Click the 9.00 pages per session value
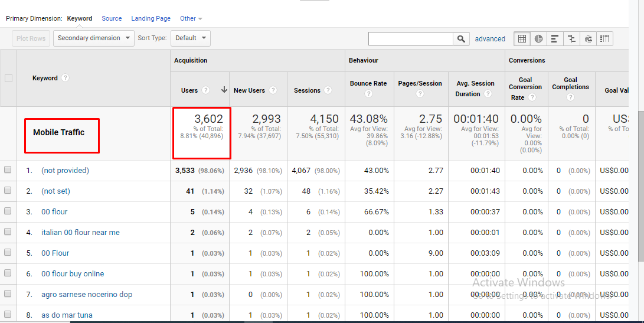The width and height of the screenshot is (644, 323). tap(436, 253)
